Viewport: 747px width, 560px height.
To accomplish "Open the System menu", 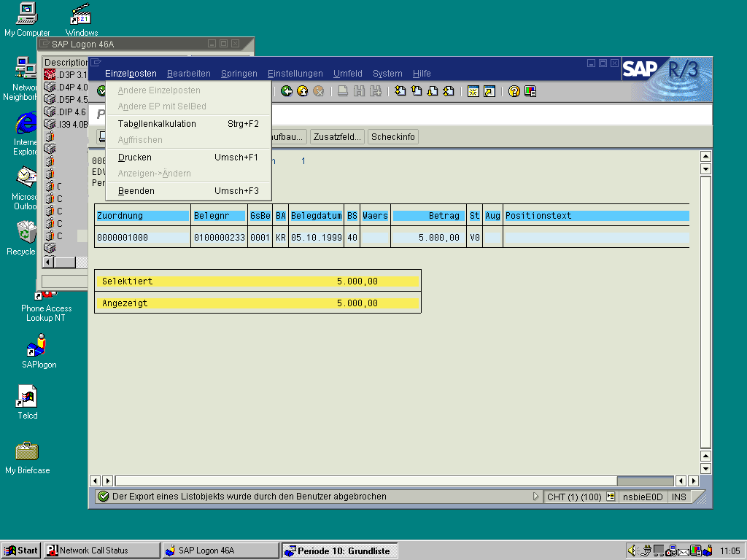I will pyautogui.click(x=387, y=74).
